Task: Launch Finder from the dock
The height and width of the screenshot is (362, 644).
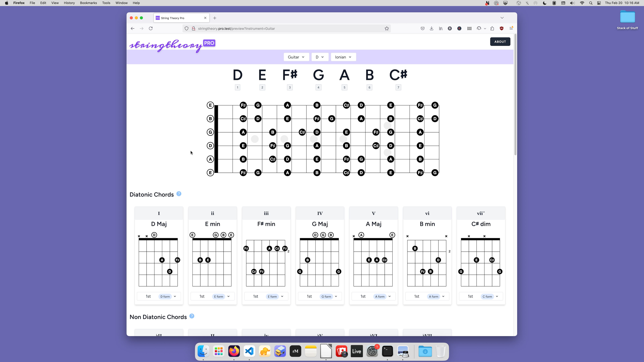Action: pyautogui.click(x=203, y=351)
